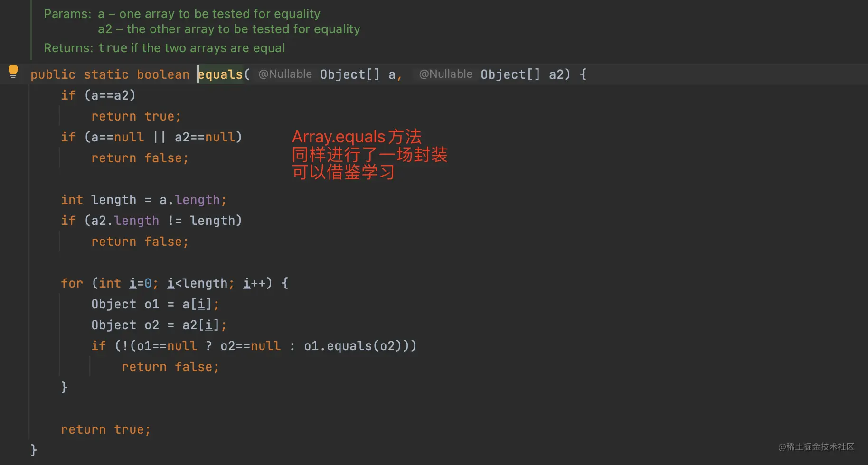Click the for loop closing brace
Screen dimensions: 868x465
(65, 387)
